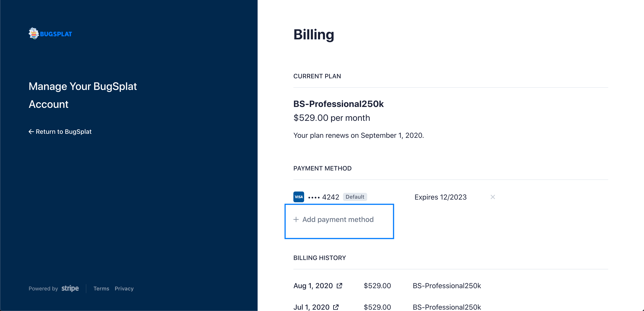This screenshot has width=644, height=311.
Task: Click the Jul 1, 2020 invoice date
Action: coord(311,307)
